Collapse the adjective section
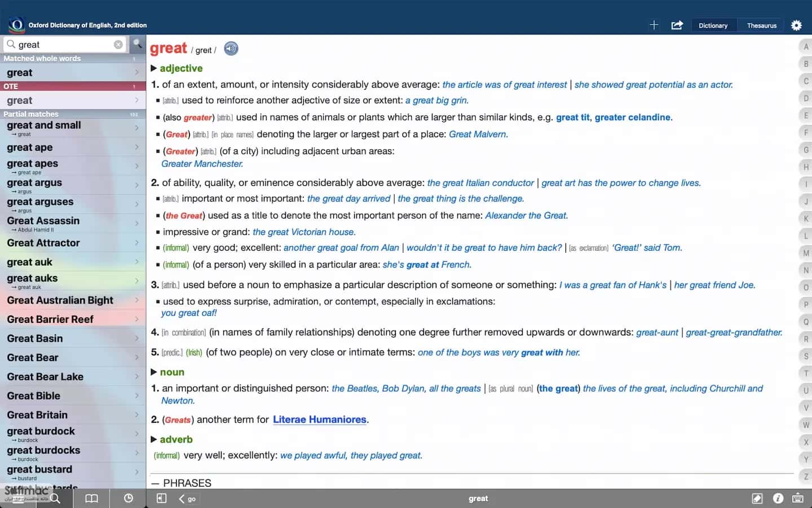Screen dimensions: 812x508 pos(153,68)
